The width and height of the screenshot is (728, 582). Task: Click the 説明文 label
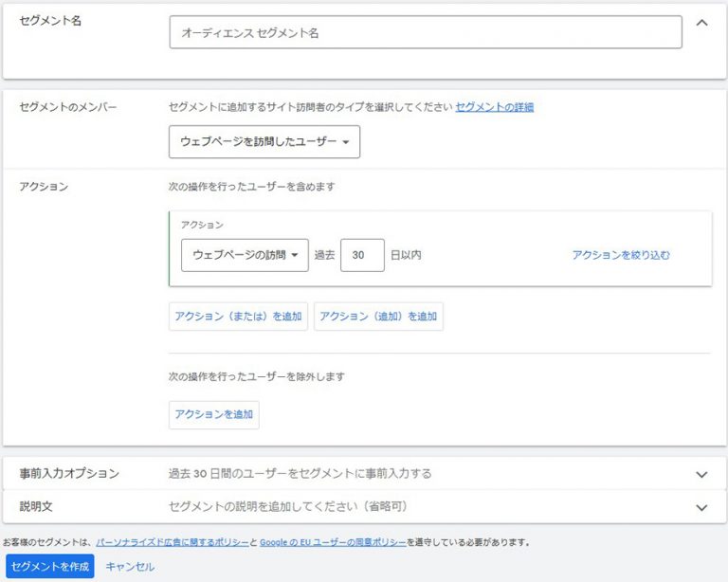[x=36, y=506]
